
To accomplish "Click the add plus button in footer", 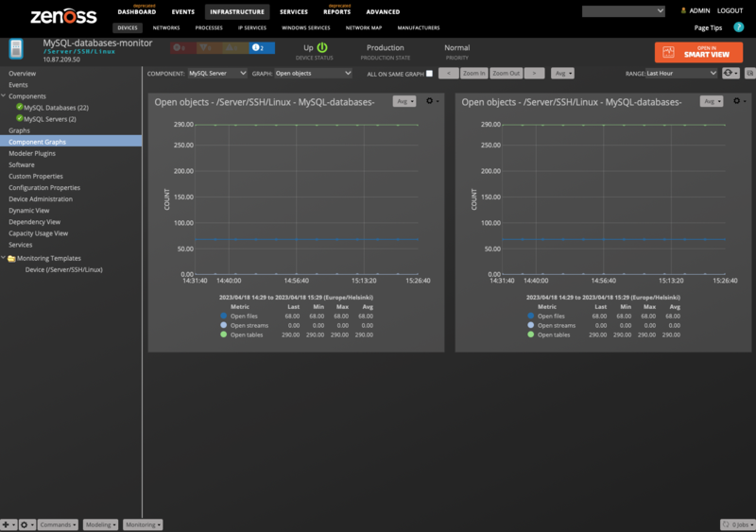I will click(9, 524).
